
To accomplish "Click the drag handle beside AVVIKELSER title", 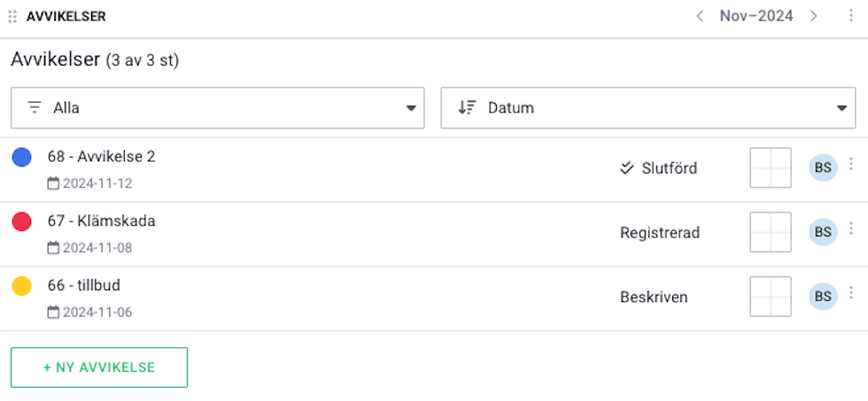I will pyautogui.click(x=12, y=17).
